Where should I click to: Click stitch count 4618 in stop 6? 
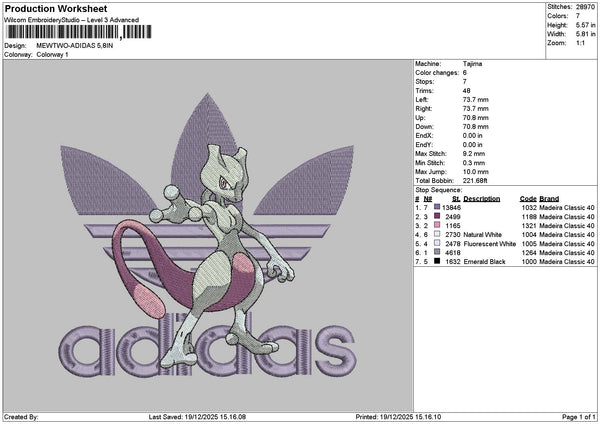click(x=453, y=253)
